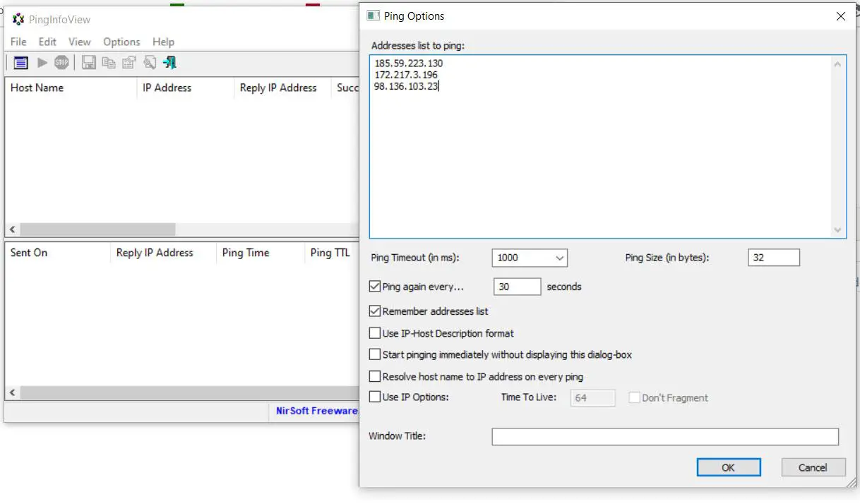Image resolution: width=860 pixels, height=504 pixels.
Task: Enable Resolve host name on every ping
Action: (375, 376)
